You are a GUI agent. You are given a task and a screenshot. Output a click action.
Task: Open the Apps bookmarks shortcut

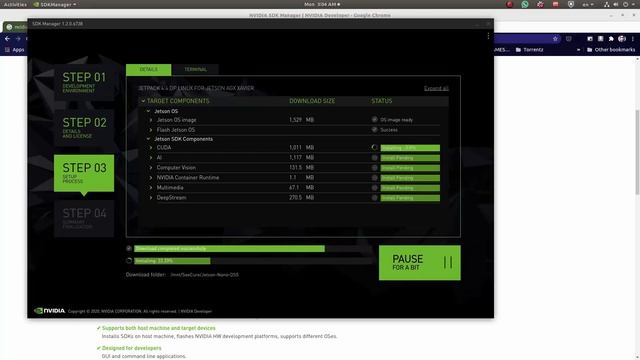pos(14,50)
